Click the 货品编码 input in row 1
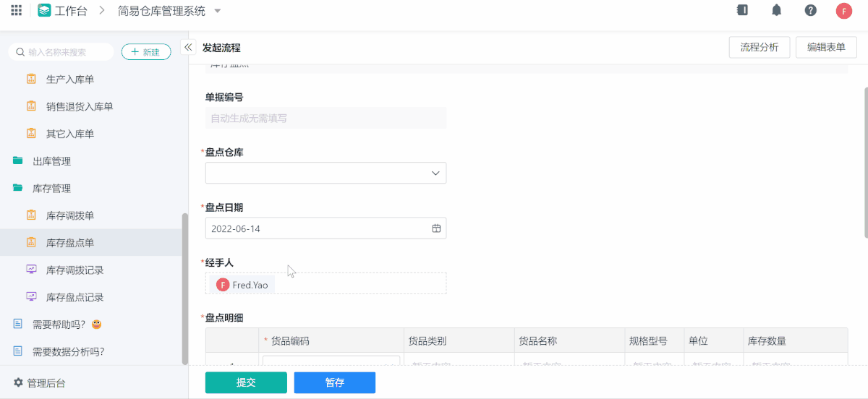The width and height of the screenshot is (868, 399). (331, 361)
